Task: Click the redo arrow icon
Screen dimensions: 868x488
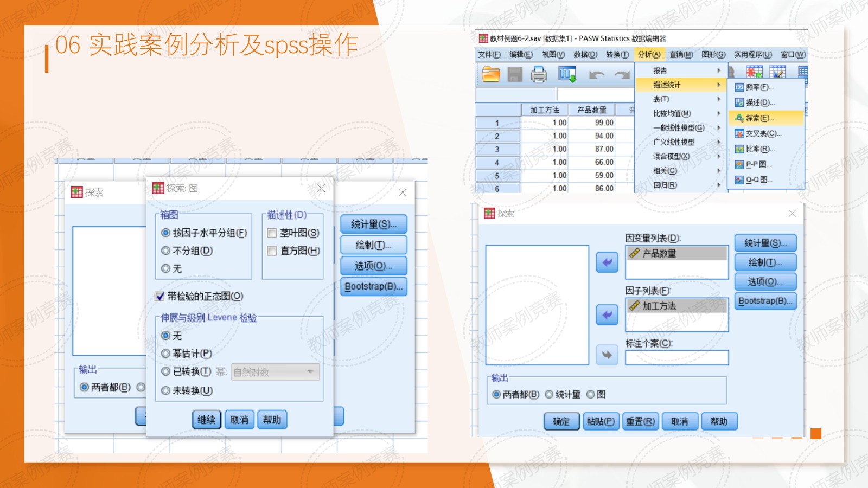Action: point(622,75)
